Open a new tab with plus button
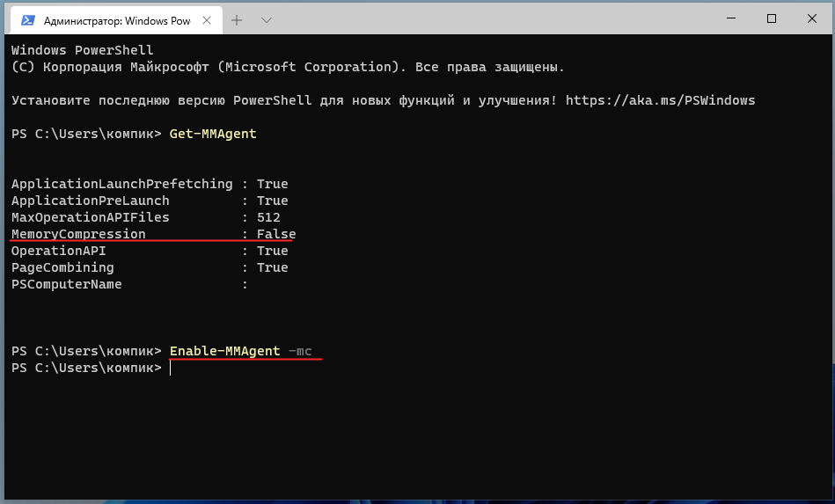 pos(237,19)
